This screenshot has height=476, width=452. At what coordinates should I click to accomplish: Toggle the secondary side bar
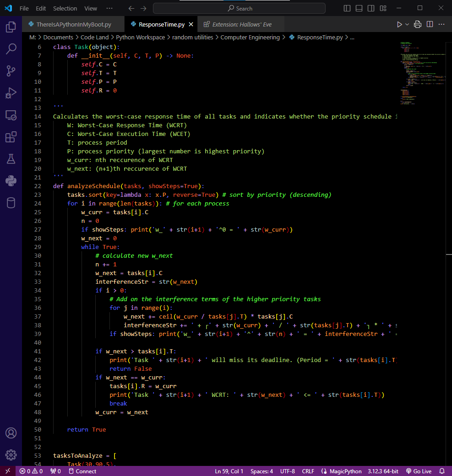[371, 8]
